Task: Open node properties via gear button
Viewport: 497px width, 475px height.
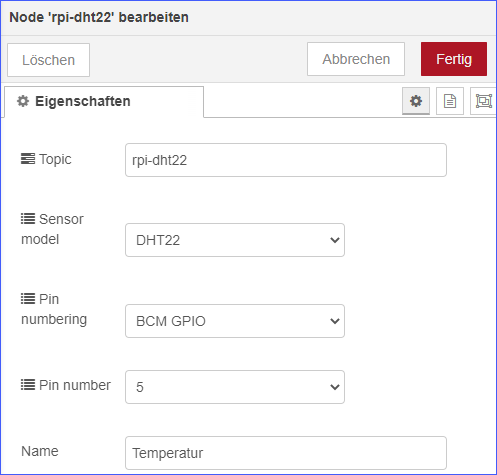Action: point(416,101)
